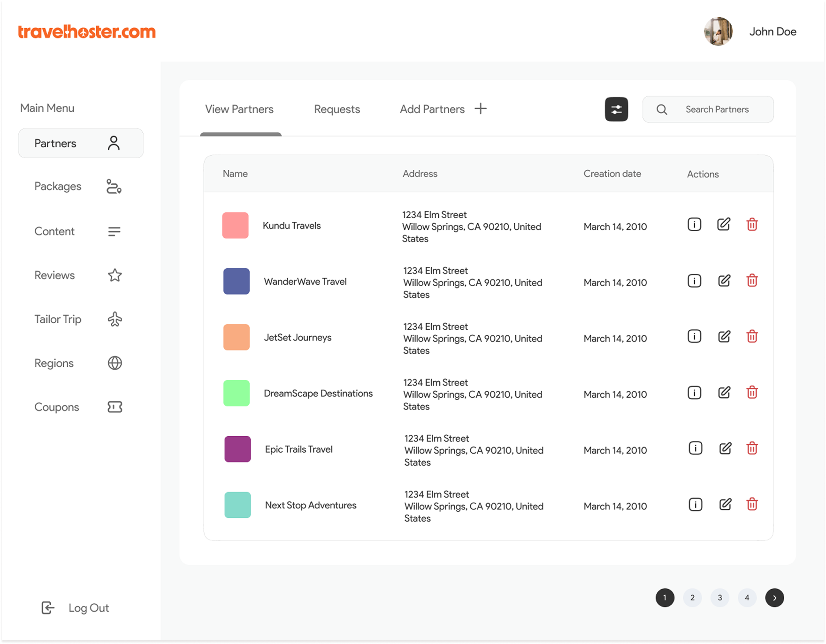This screenshot has width=826, height=644.
Task: Open Next Stop Adventures info
Action: pos(695,504)
